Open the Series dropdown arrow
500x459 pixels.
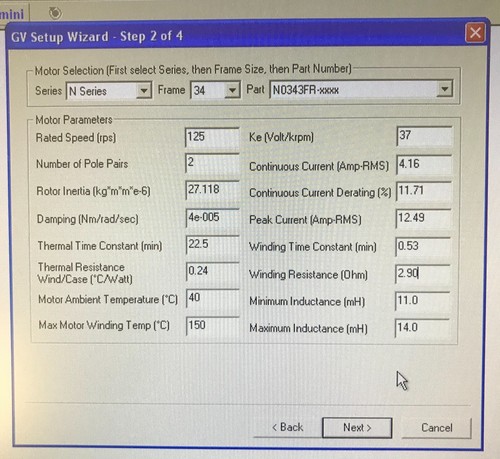(x=144, y=91)
